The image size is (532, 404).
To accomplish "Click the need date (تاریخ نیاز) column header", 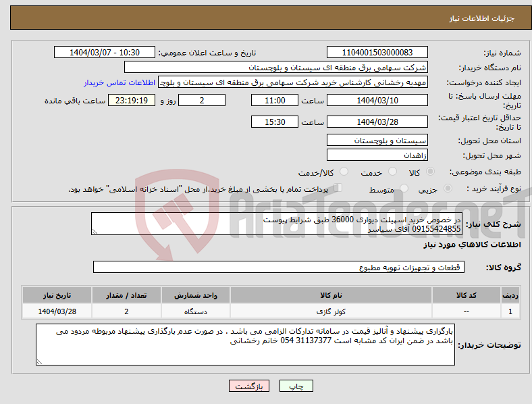I will pyautogui.click(x=57, y=295).
